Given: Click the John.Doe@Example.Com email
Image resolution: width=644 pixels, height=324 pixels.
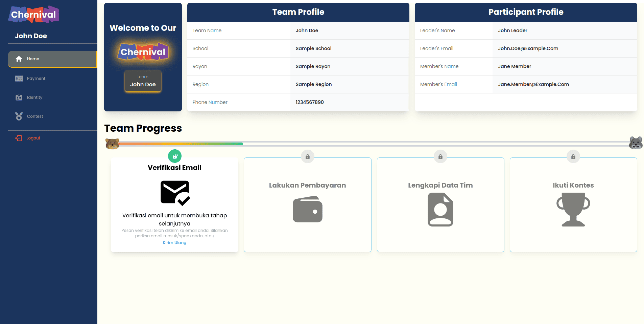Looking at the screenshot, I should pos(528,48).
